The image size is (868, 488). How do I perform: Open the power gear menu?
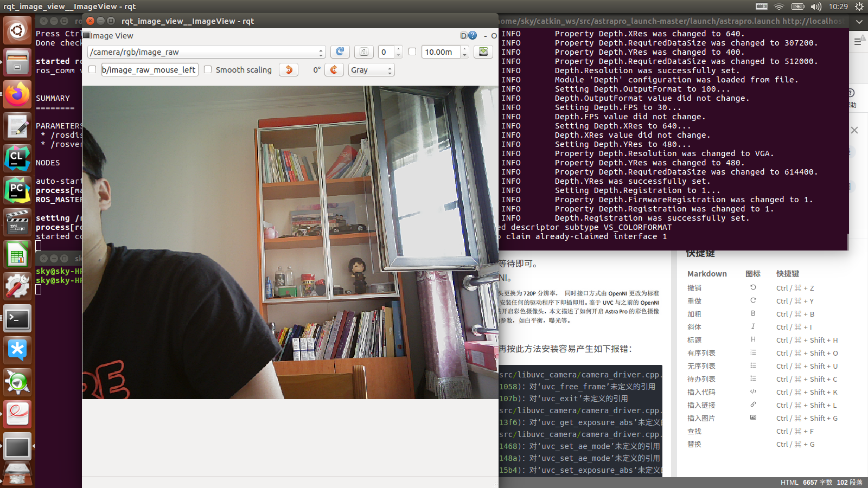point(859,7)
